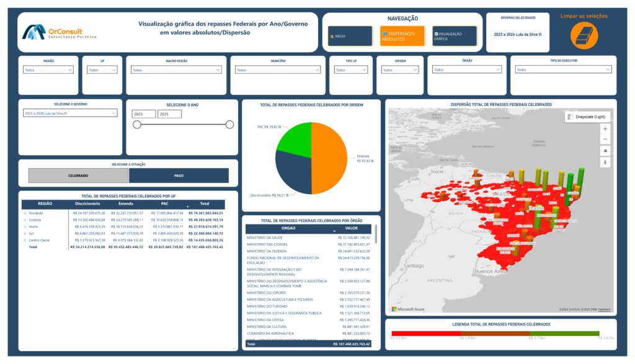Zoom out on the map
The height and width of the screenshot is (364, 635).
point(605,140)
